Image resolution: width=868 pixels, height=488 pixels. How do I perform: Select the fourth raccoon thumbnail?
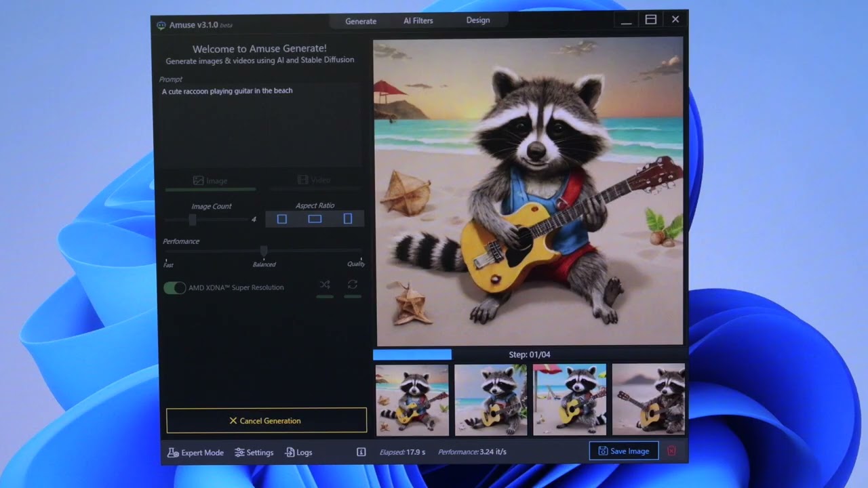tap(648, 400)
